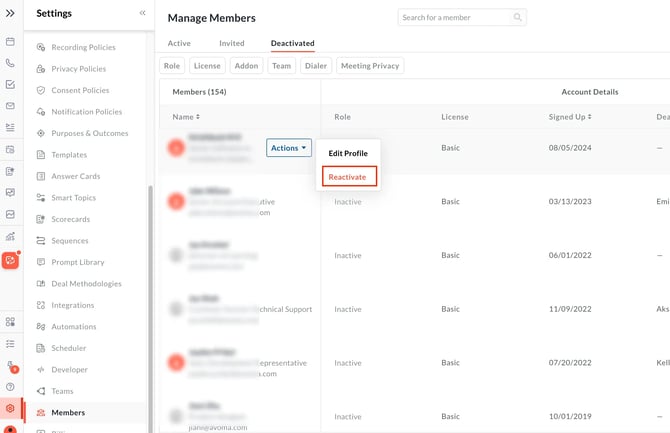Click the Members people icon
670x433 pixels.
[x=41, y=412]
